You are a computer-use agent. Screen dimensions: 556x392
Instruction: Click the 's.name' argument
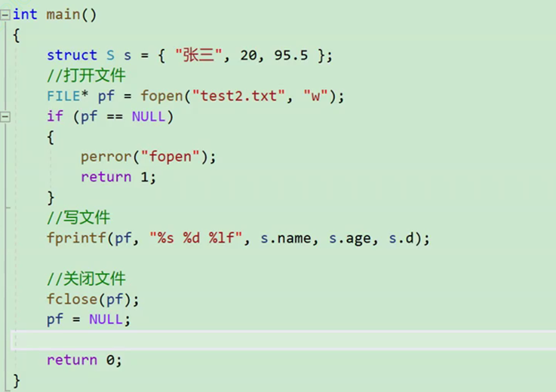[286, 238]
